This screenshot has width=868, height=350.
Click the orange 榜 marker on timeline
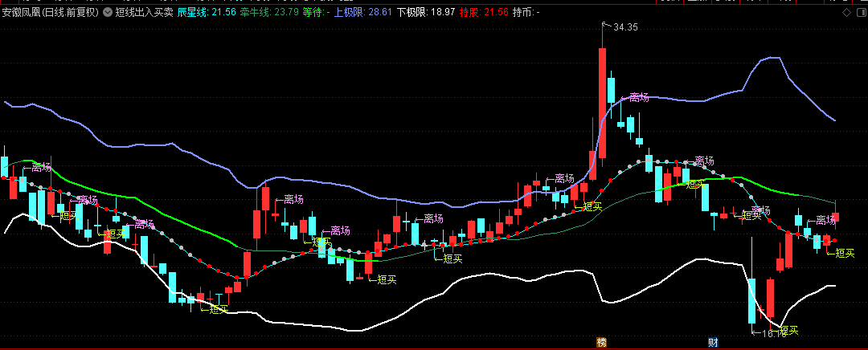[602, 343]
